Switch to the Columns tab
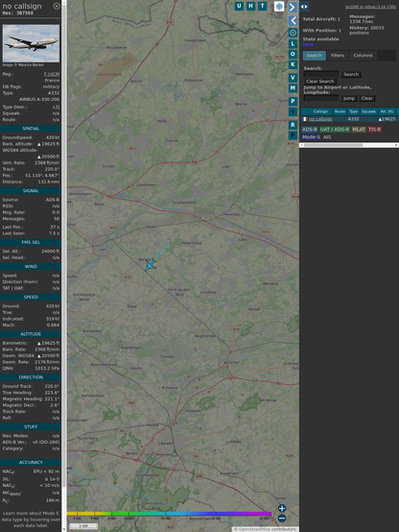The image size is (399, 532). 363,56
